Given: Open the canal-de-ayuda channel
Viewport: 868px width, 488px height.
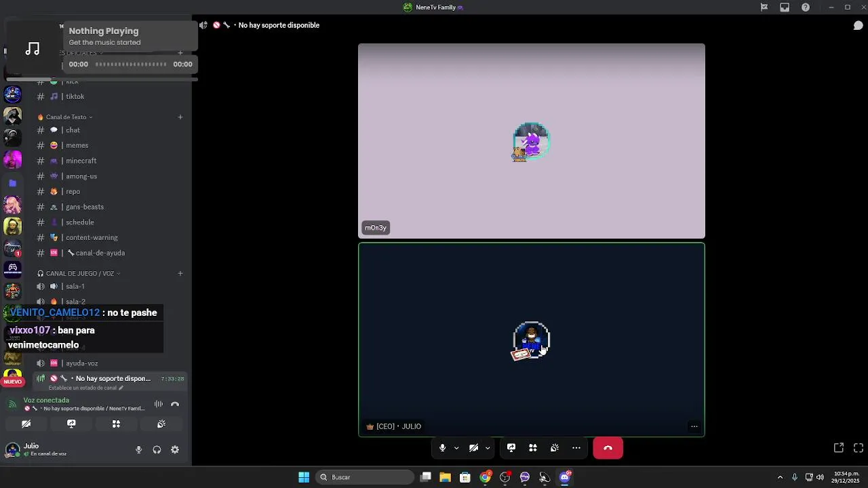Looking at the screenshot, I should pyautogui.click(x=108, y=253).
